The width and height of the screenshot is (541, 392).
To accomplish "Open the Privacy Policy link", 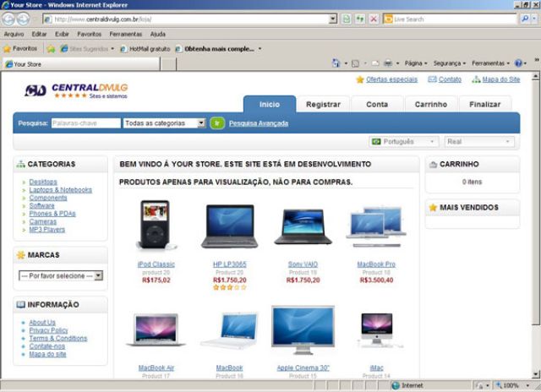I will [x=48, y=330].
